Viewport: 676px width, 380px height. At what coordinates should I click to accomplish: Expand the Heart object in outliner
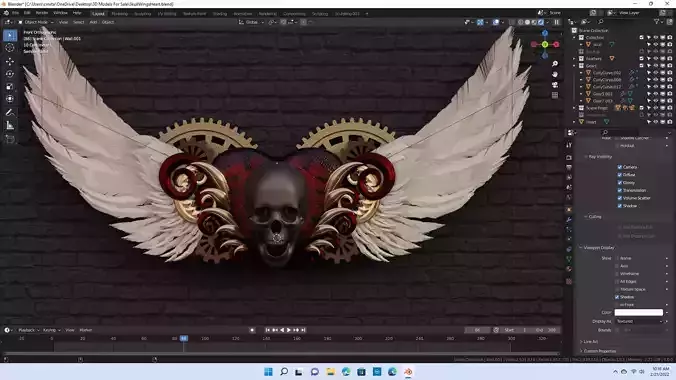574,122
